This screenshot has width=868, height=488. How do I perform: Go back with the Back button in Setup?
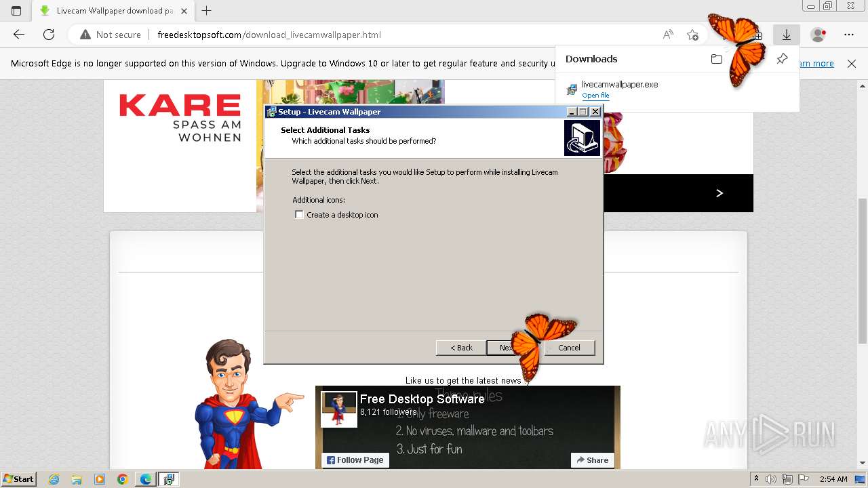(461, 348)
